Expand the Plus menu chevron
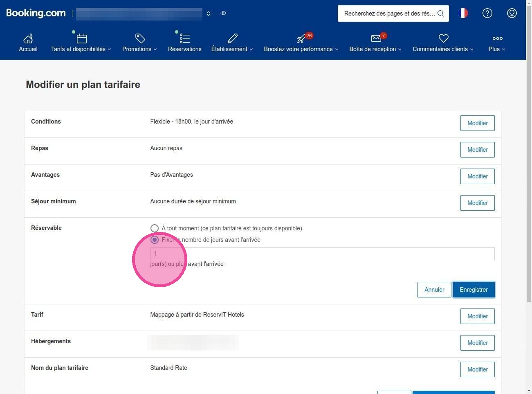Image resolution: width=532 pixels, height=394 pixels. 503,49
